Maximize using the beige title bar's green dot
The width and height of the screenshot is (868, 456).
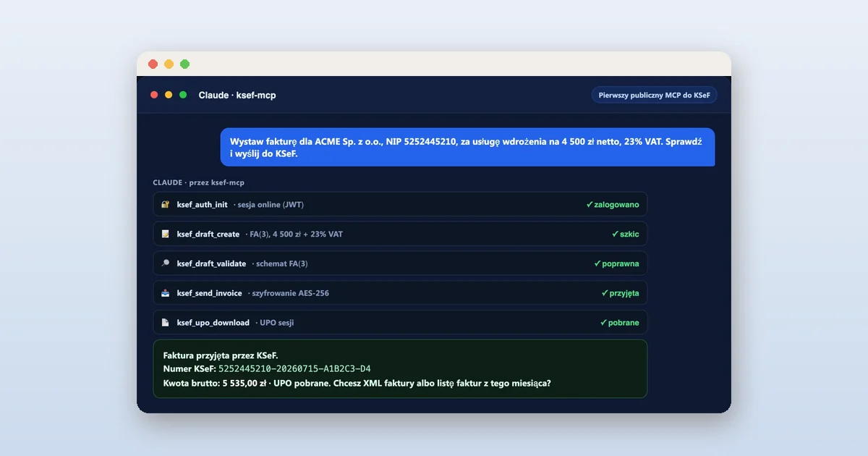point(185,64)
